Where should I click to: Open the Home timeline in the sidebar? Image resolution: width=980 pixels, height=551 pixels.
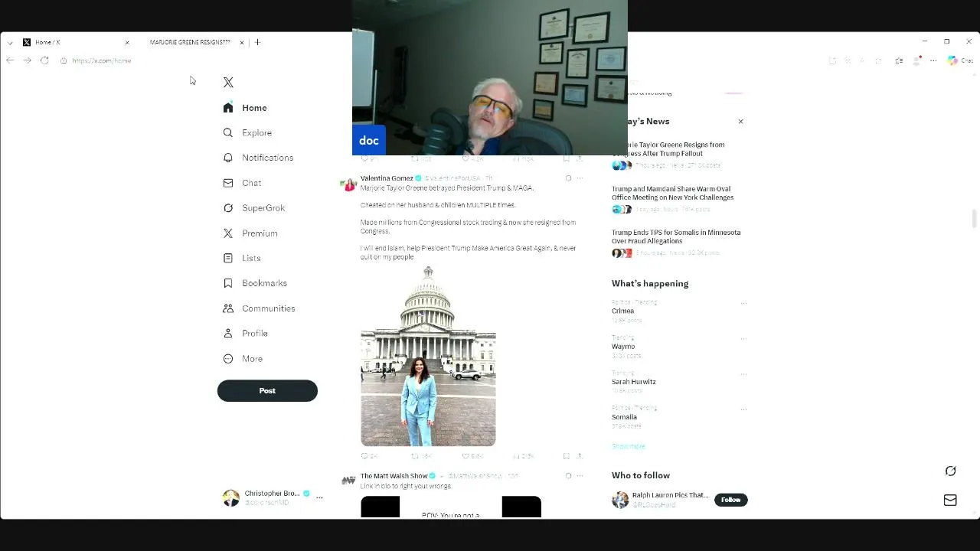click(x=245, y=108)
